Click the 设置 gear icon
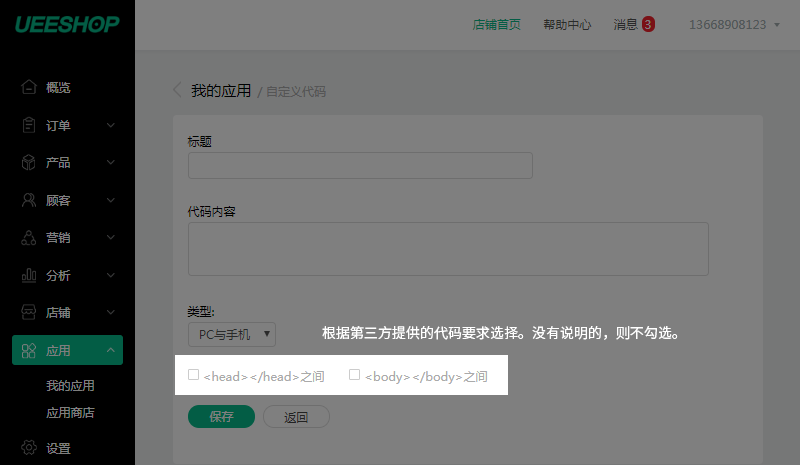This screenshot has width=800, height=465. click(29, 448)
